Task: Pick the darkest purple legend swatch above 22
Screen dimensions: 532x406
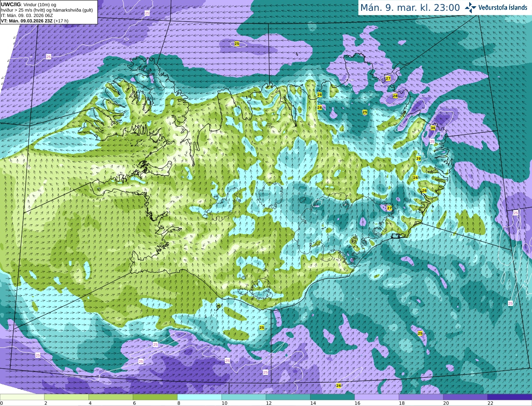Action: click(510, 397)
